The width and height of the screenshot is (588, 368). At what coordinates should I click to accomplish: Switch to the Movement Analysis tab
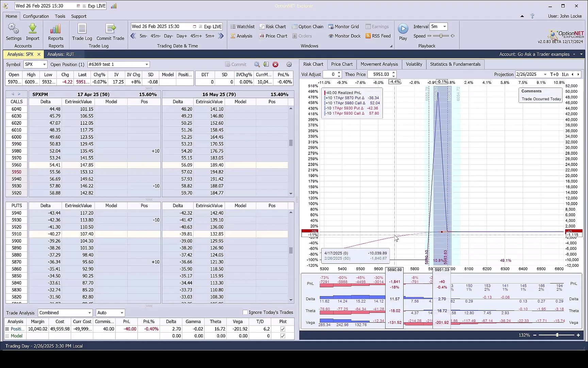coord(379,64)
